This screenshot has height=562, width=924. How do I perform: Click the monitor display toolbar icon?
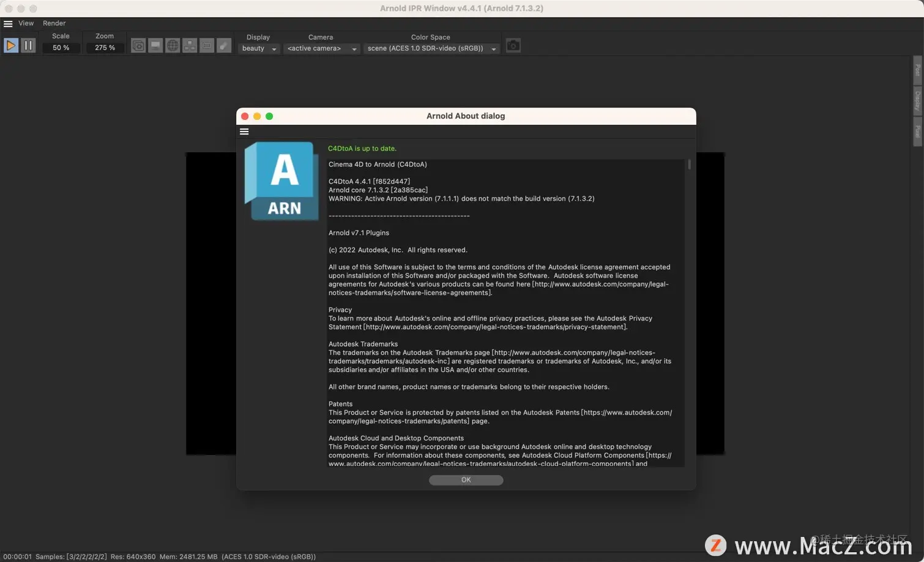pyautogui.click(x=155, y=46)
